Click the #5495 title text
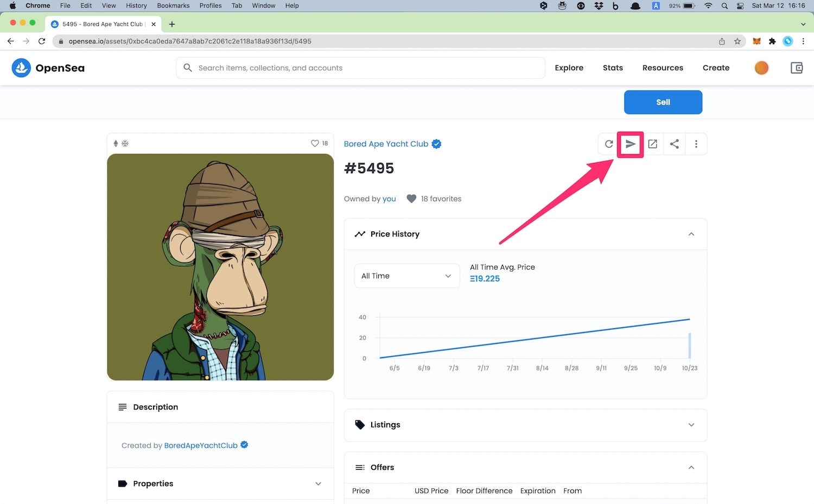Viewport: 814px width, 504px height. coord(369,168)
